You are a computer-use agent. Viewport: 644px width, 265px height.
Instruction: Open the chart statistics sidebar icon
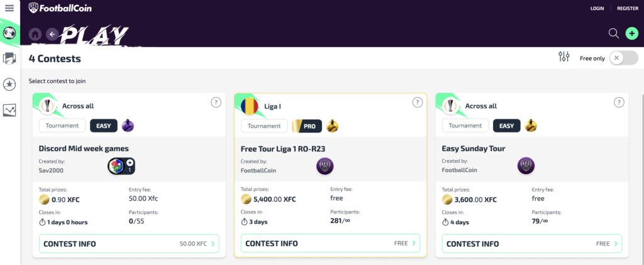tap(9, 110)
